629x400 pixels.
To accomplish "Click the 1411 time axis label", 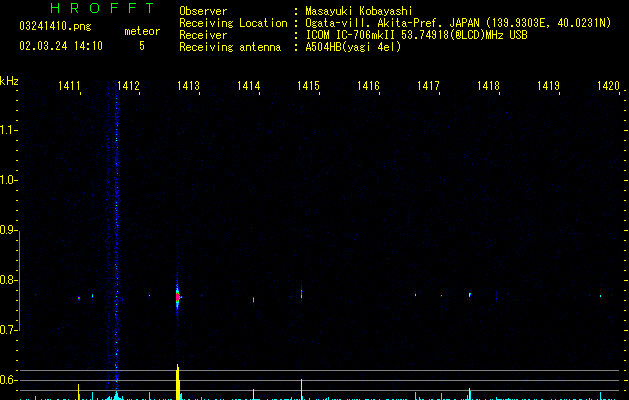I will (x=69, y=86).
